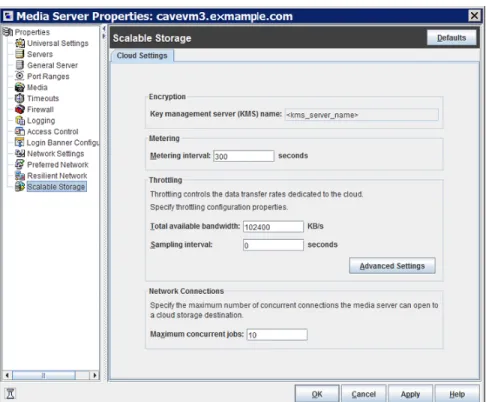The height and width of the screenshot is (402, 486).
Task: Switch to the Cloud Settings tab
Action: coord(142,56)
